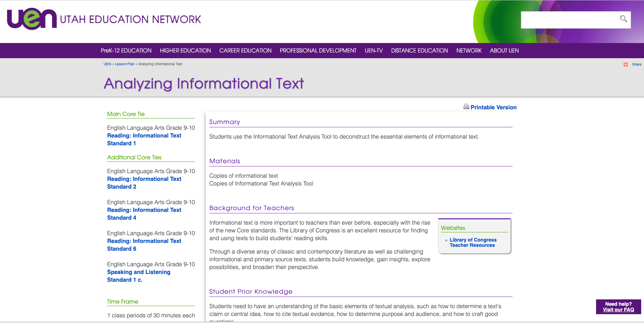Click the Share link
This screenshot has width=644, height=323.
(637, 64)
